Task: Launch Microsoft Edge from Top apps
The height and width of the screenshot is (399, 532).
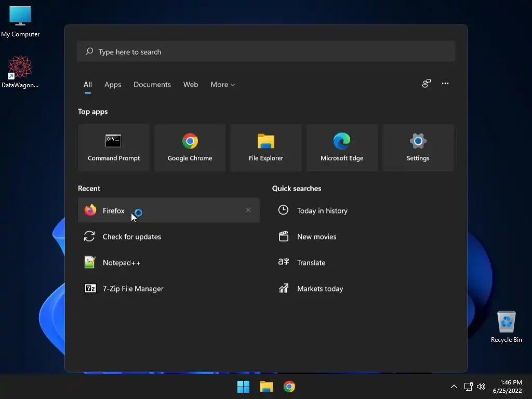Action: pyautogui.click(x=342, y=148)
